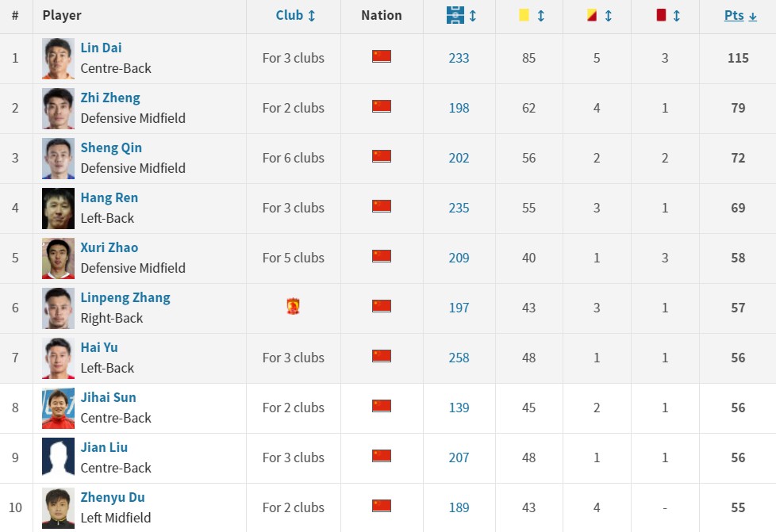This screenshot has width=776, height=532.
Task: Click Xuri Zhao's China flag icon
Action: tap(382, 257)
